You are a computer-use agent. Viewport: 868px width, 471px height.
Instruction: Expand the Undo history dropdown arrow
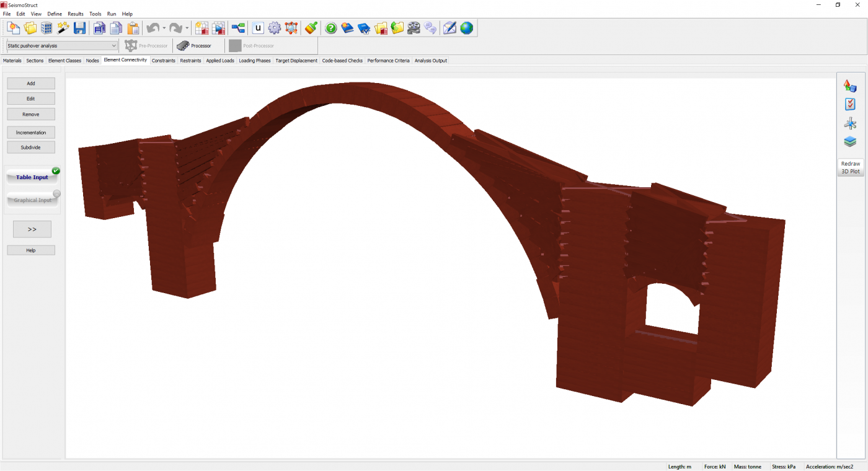(164, 28)
